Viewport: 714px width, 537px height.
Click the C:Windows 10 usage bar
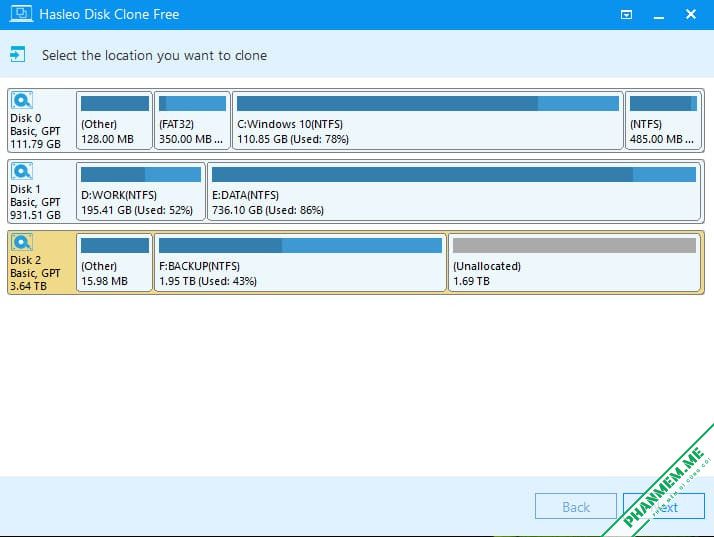point(428,103)
